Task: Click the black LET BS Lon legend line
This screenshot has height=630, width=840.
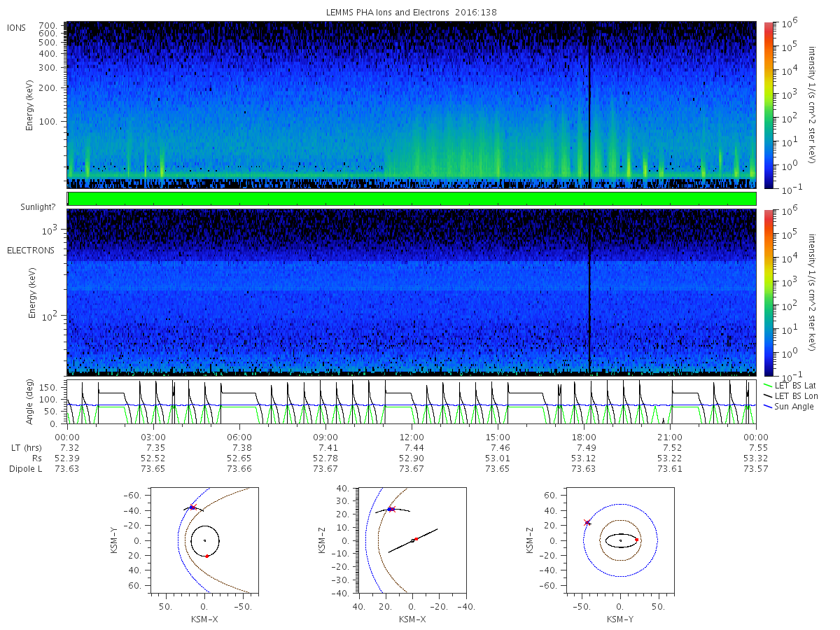Action: point(768,396)
